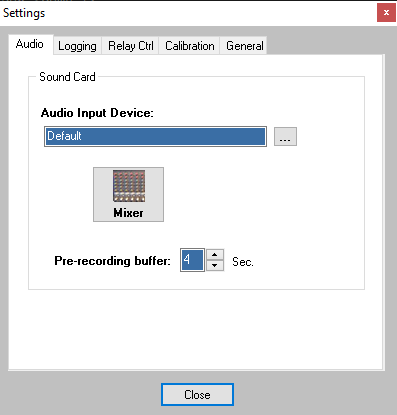
Task: Click the empty tab strip right of General
Action: [325, 46]
